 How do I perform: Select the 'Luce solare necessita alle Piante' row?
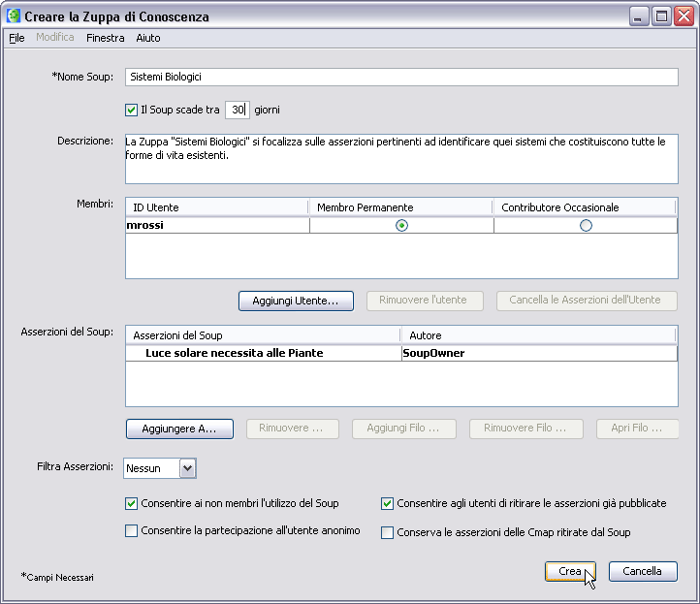pyautogui.click(x=234, y=354)
